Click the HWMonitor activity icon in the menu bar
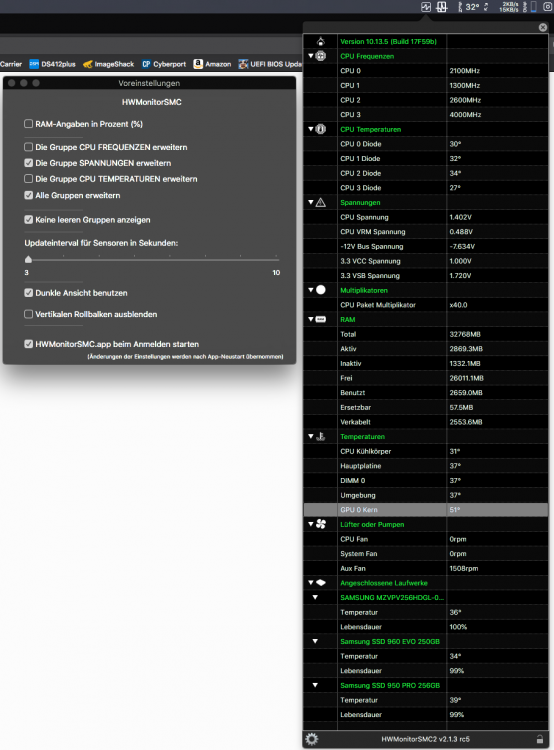Image resolution: width=554 pixels, height=750 pixels. point(426,7)
